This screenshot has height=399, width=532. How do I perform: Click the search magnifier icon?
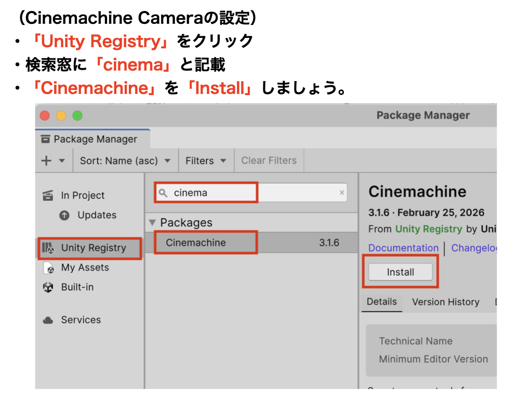pyautogui.click(x=163, y=193)
